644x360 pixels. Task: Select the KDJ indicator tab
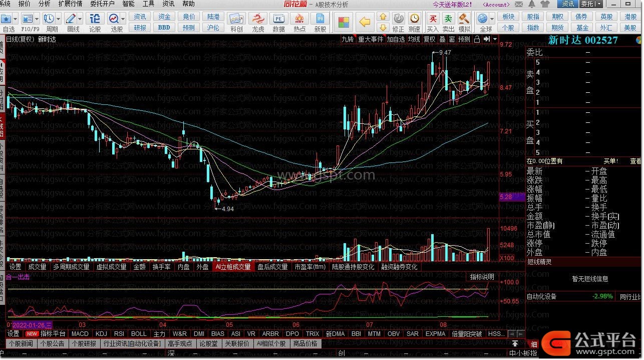point(101,333)
